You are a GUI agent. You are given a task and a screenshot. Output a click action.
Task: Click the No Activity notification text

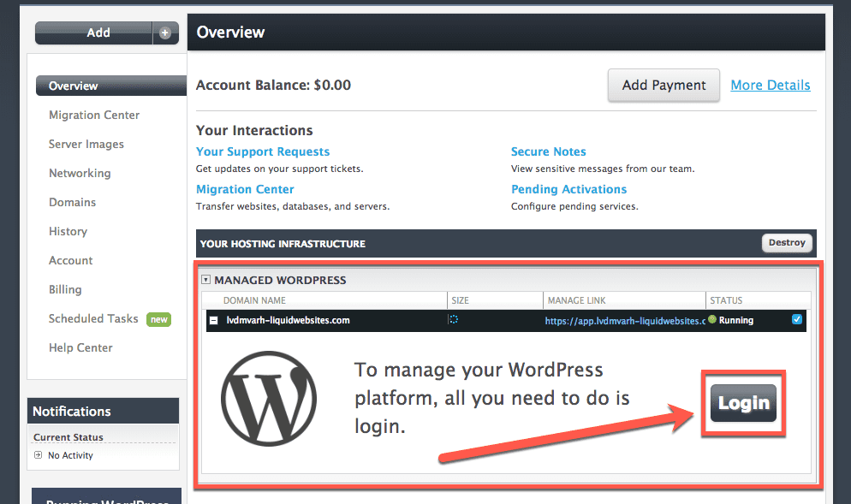point(70,455)
